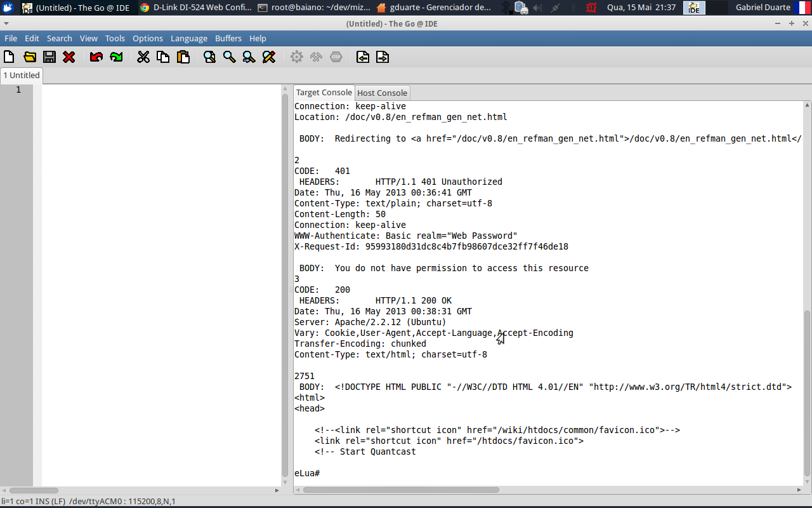
Task: Expand the Buffers menu
Action: pos(228,39)
